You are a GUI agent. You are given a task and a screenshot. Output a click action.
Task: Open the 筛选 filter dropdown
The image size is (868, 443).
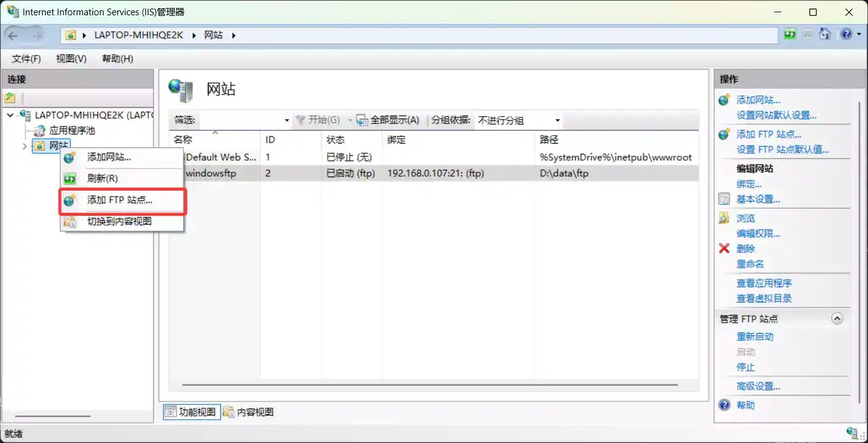click(287, 120)
